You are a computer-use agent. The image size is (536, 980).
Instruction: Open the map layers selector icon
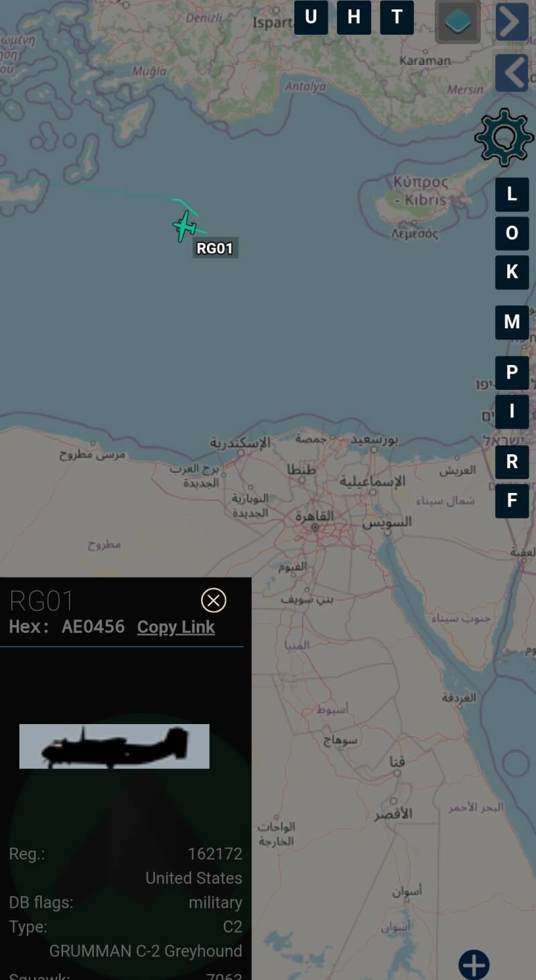coord(458,22)
